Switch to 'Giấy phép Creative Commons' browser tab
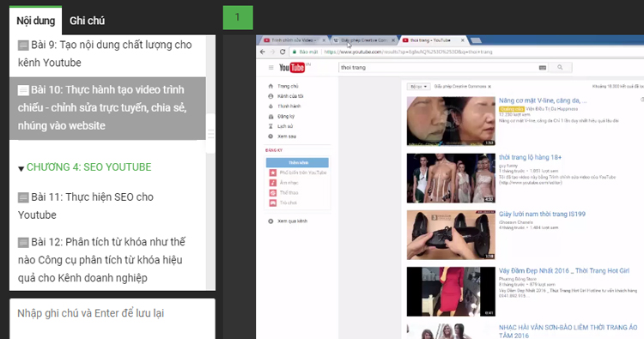 pyautogui.click(x=363, y=40)
